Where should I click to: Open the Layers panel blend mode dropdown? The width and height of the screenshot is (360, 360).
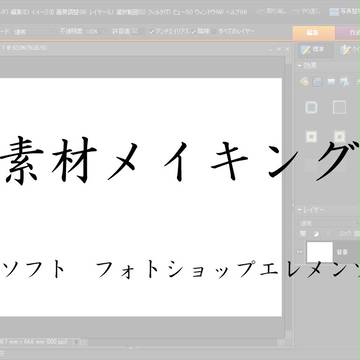pos(328,223)
